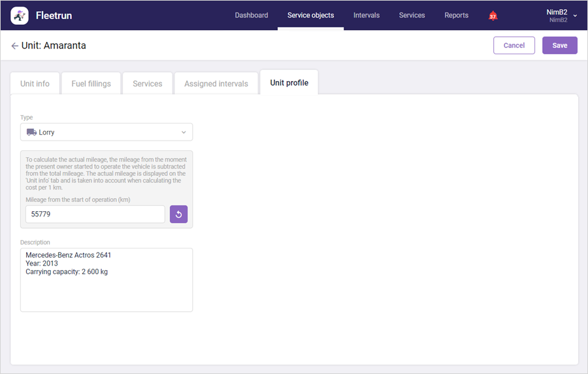Click the Cancel button
The image size is (588, 374).
point(514,45)
